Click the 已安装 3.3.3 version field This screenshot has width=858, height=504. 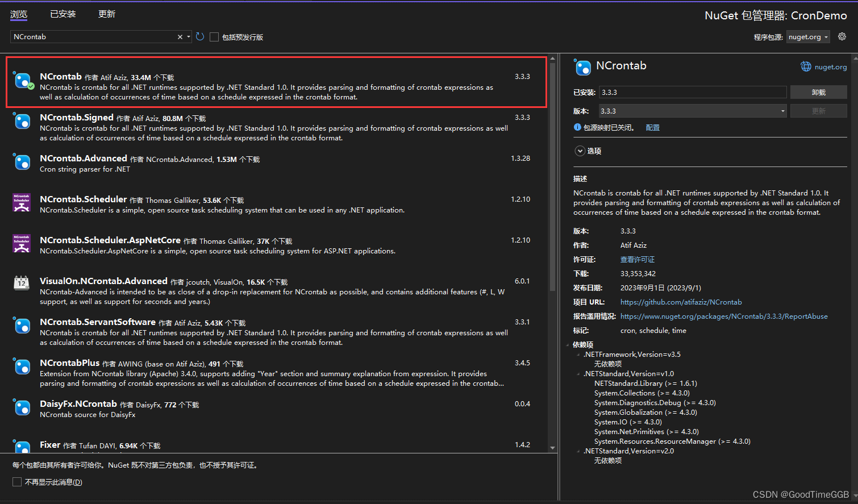tap(693, 92)
